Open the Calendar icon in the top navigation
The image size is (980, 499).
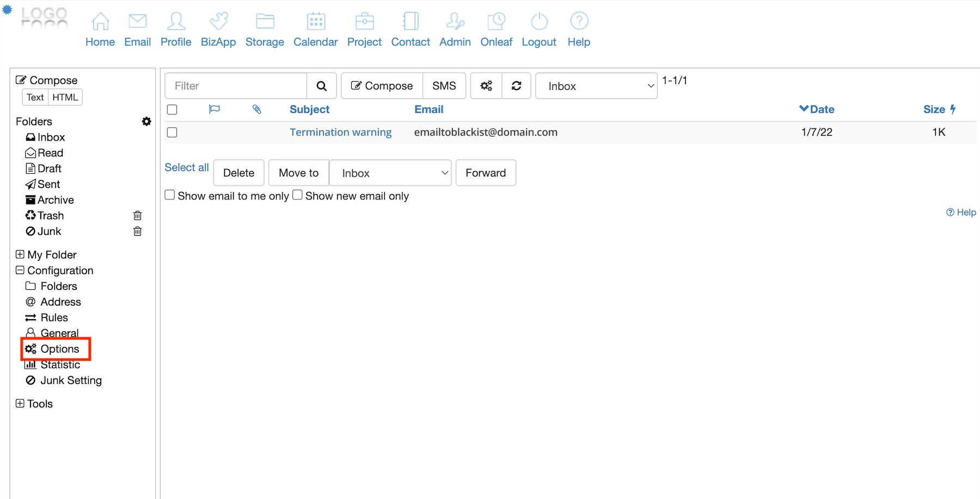(x=316, y=22)
